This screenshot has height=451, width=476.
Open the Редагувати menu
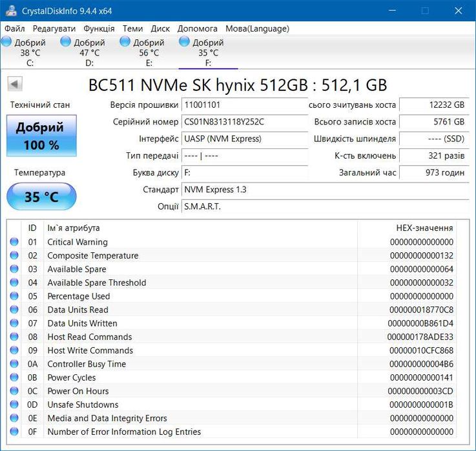coord(54,28)
